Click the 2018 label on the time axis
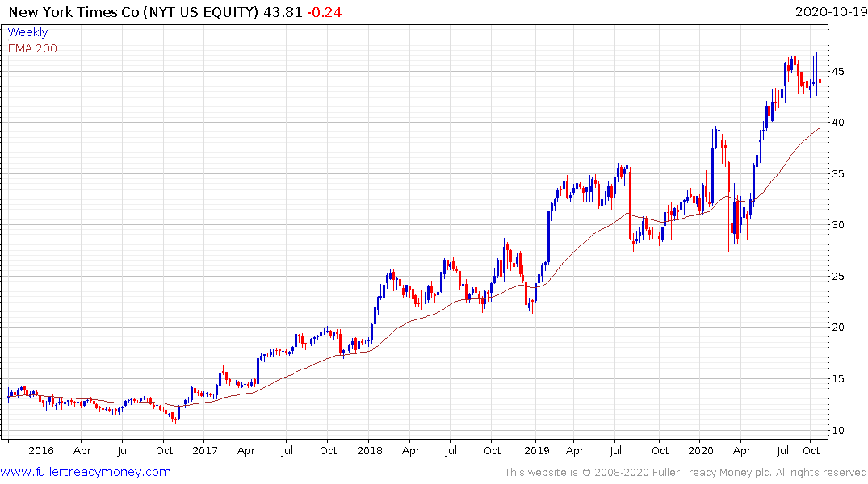The width and height of the screenshot is (868, 484). [x=369, y=450]
